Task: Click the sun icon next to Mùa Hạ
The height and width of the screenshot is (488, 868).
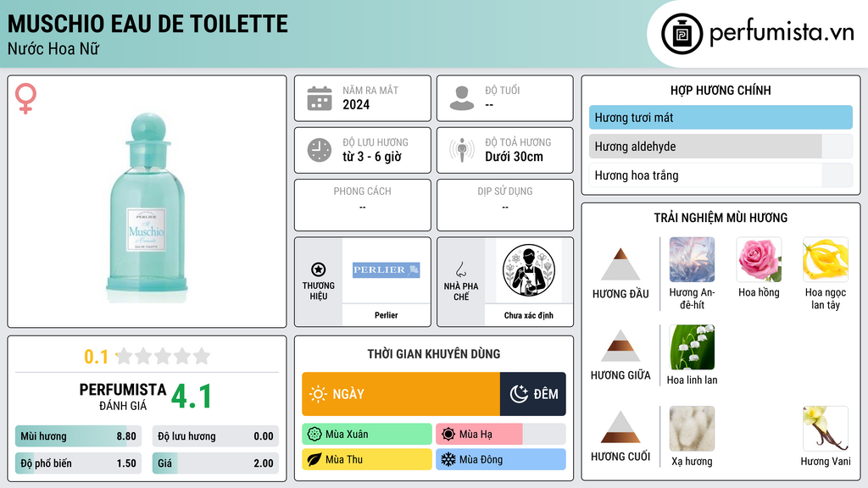Action: [448, 435]
